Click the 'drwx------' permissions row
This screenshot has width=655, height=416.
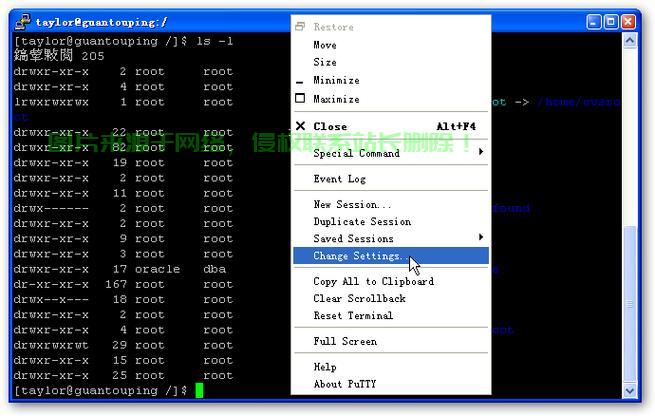pyautogui.click(x=51, y=208)
